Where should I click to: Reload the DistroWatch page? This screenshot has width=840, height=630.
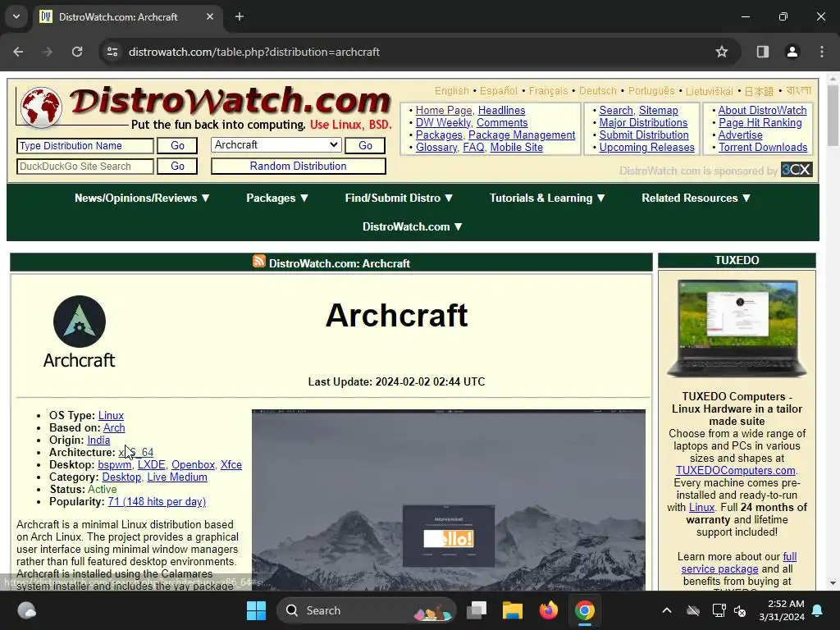(x=77, y=52)
